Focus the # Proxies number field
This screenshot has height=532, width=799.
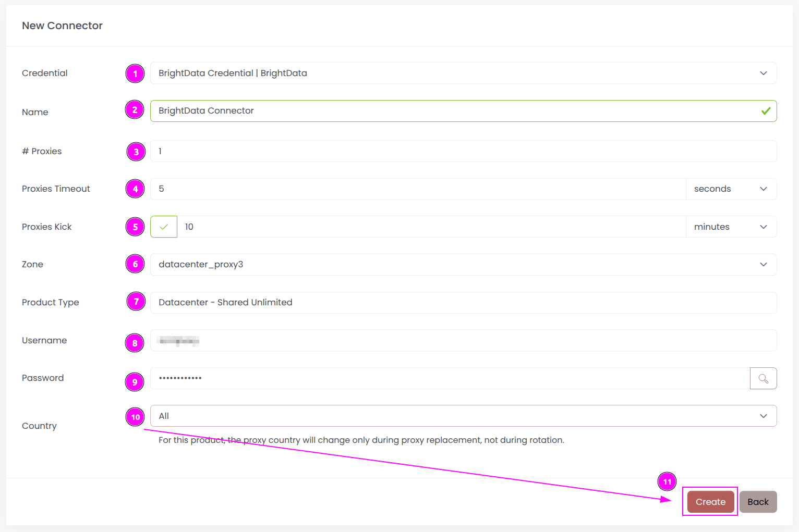point(463,151)
